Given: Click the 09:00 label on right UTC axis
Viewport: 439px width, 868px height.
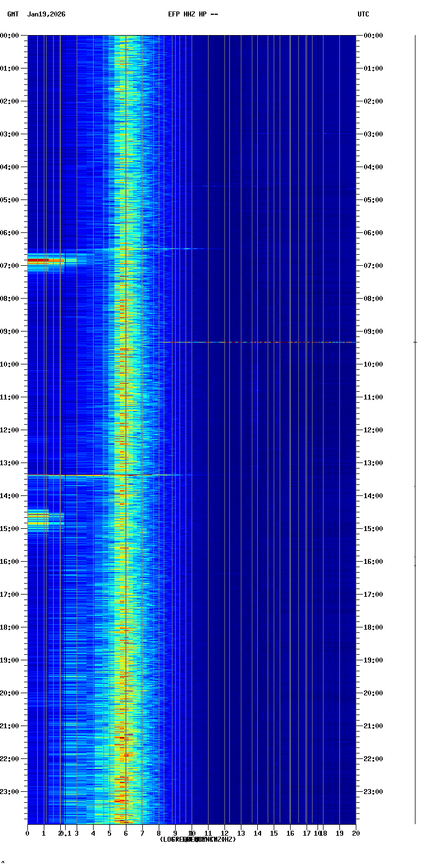Looking at the screenshot, I should tap(373, 332).
